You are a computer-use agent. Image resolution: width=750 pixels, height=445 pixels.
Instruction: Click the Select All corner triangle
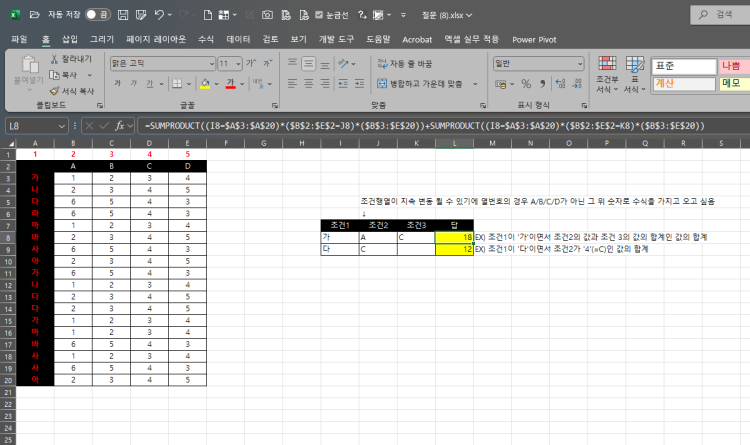coord(11,144)
